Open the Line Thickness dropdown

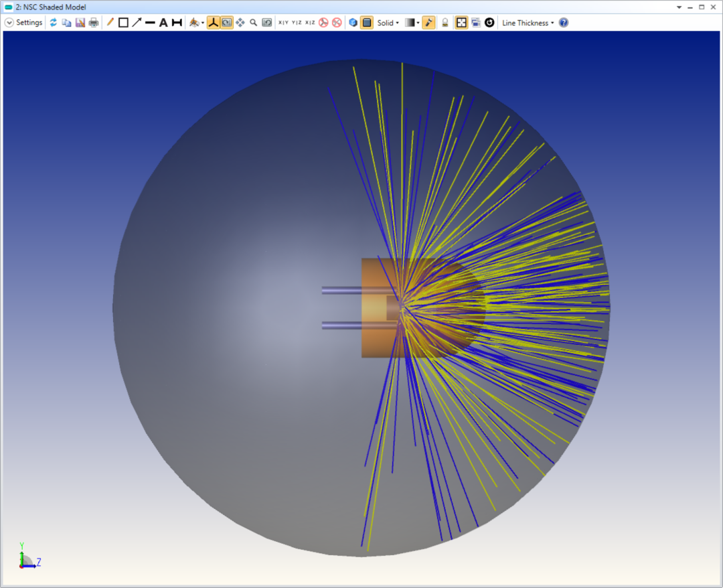tap(551, 22)
